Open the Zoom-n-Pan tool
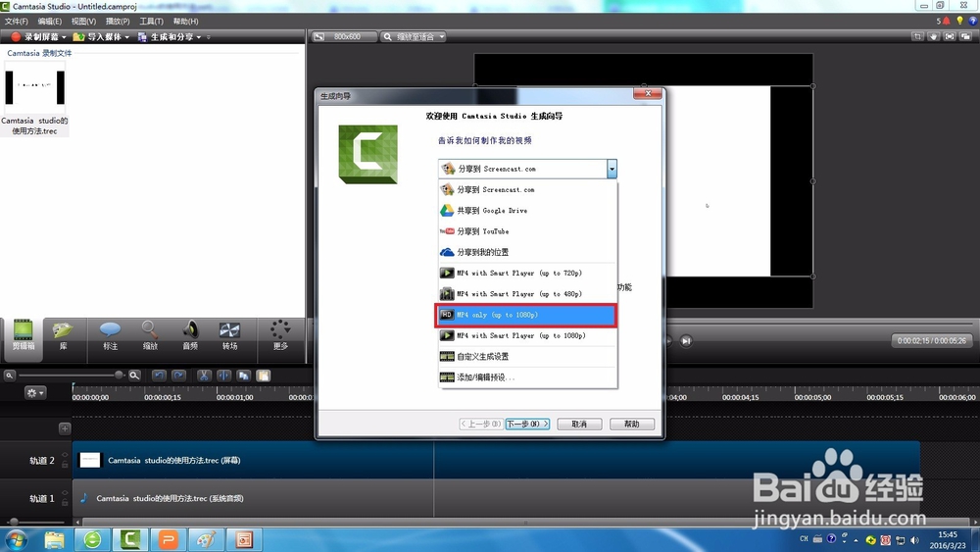Screen dimensions: 980x552 150,334
